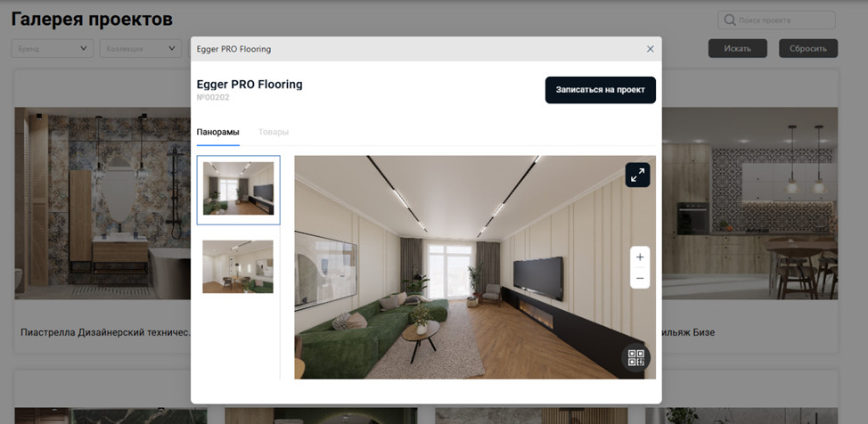Zoom out of the panorama
This screenshot has width=868, height=424.
tap(640, 278)
